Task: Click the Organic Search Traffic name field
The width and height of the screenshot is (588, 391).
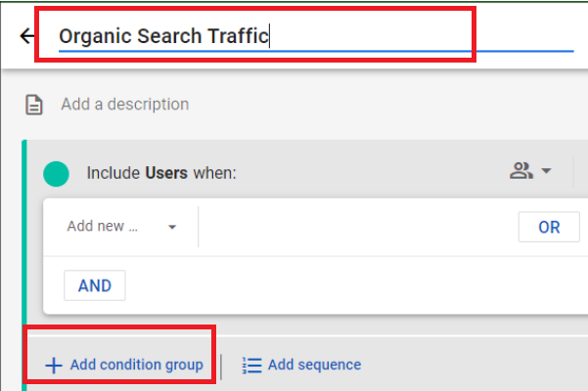Action: tap(316, 36)
